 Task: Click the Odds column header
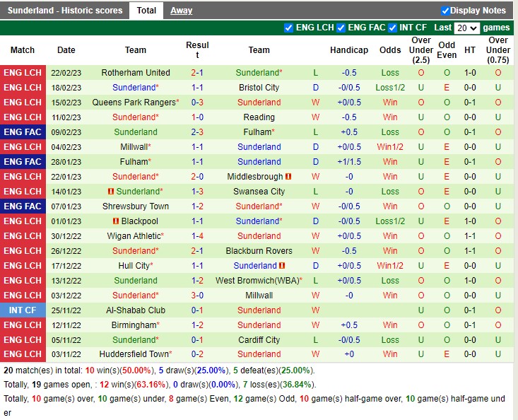tap(390, 50)
